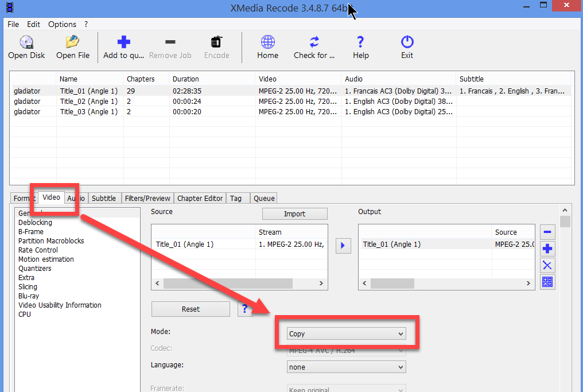Click the Remove Job toolbar icon
Viewport: 583px width, 392px height.
click(x=170, y=48)
